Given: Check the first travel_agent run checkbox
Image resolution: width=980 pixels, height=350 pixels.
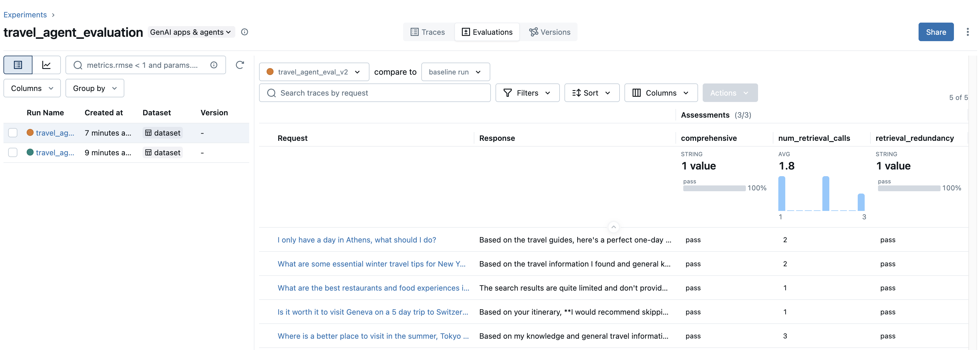Looking at the screenshot, I should point(13,132).
